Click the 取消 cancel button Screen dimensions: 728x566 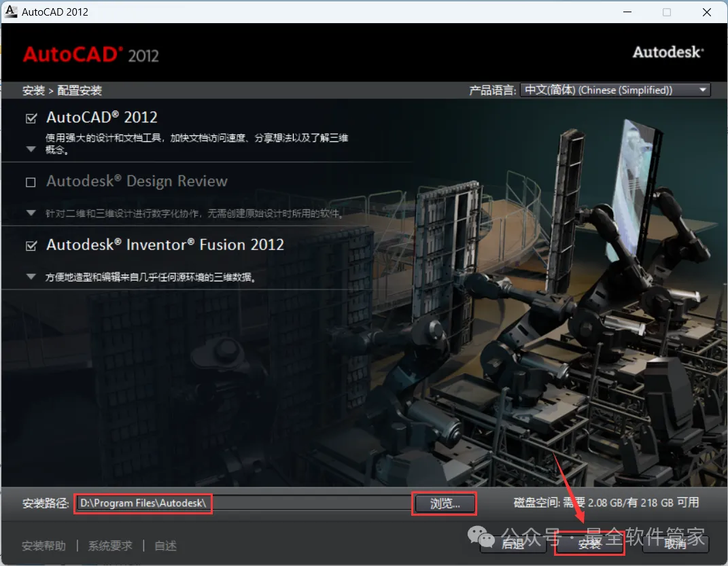pos(676,544)
